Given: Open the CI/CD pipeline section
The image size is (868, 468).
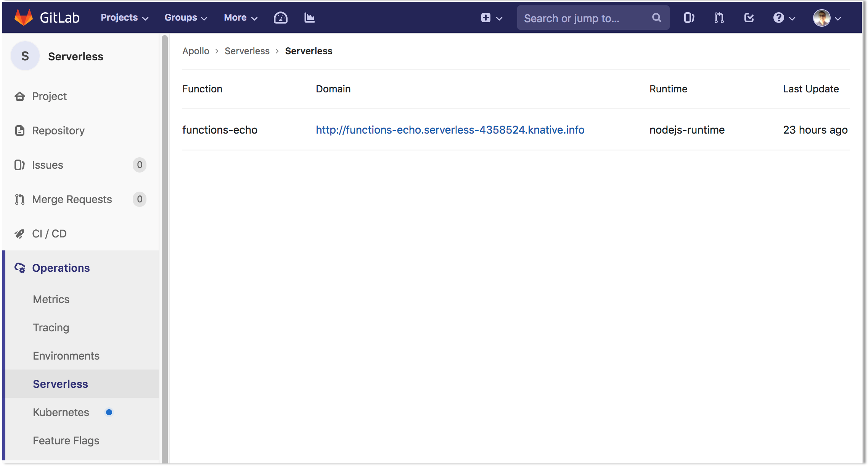Looking at the screenshot, I should point(49,234).
